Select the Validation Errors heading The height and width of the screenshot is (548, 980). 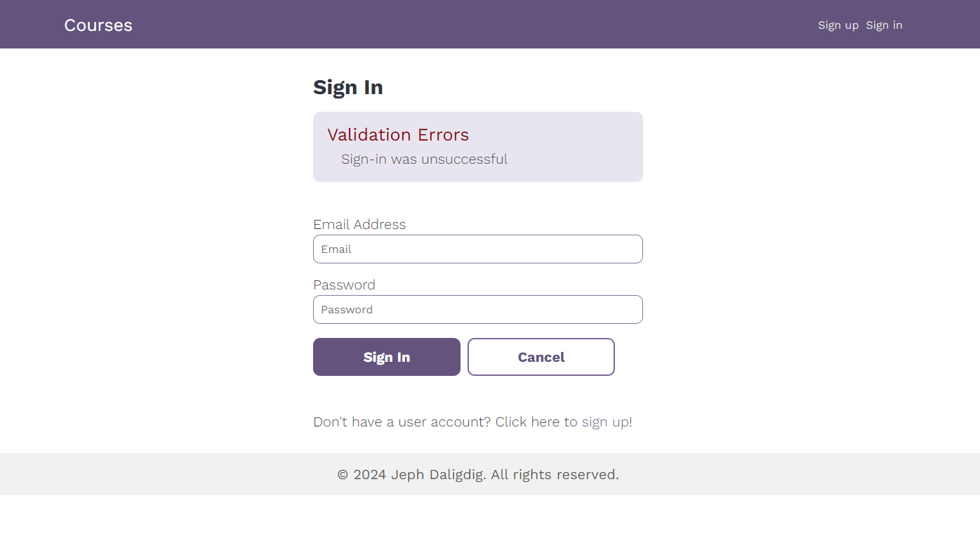coord(398,135)
